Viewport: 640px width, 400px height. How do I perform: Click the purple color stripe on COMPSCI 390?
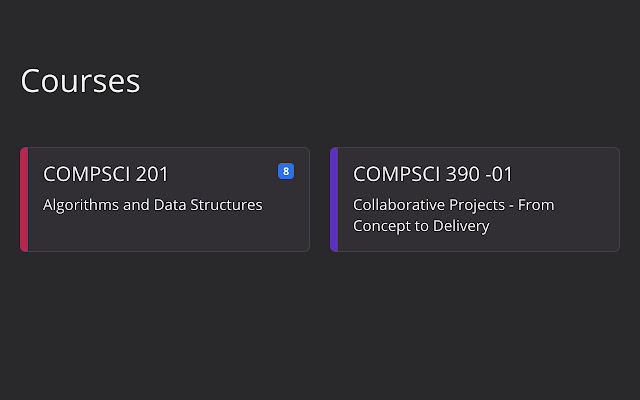pyautogui.click(x=334, y=200)
